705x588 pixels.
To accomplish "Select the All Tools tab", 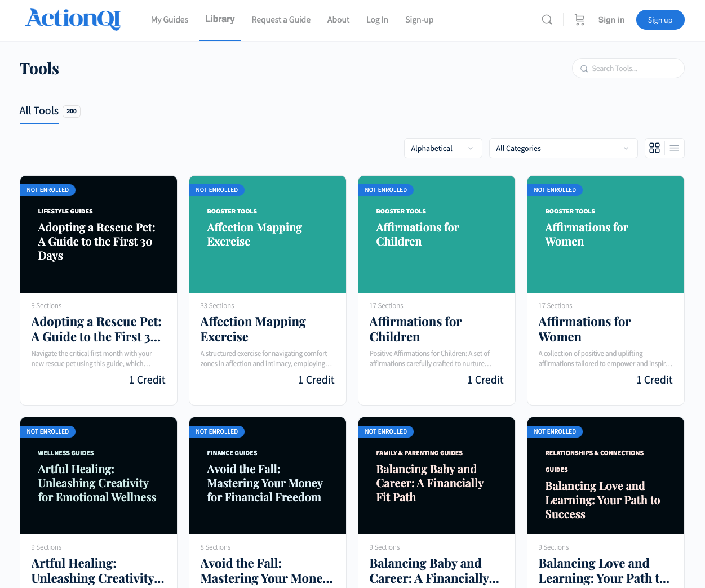I will [x=39, y=111].
